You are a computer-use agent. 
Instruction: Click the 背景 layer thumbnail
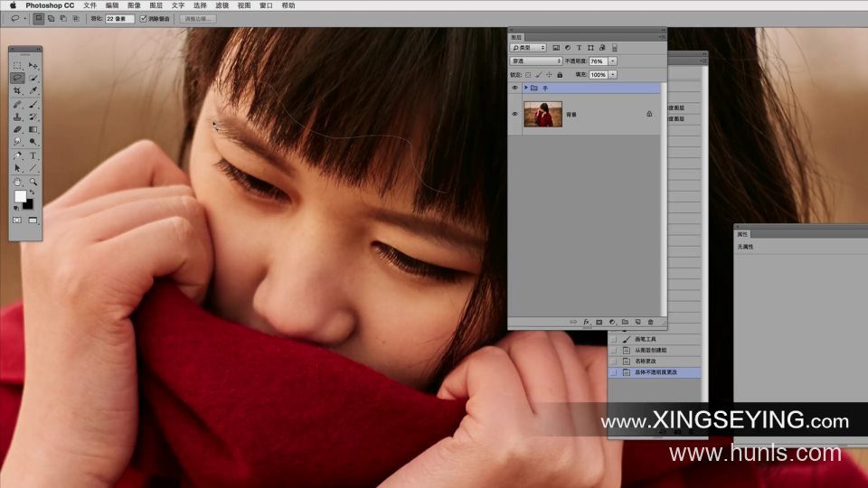543,115
